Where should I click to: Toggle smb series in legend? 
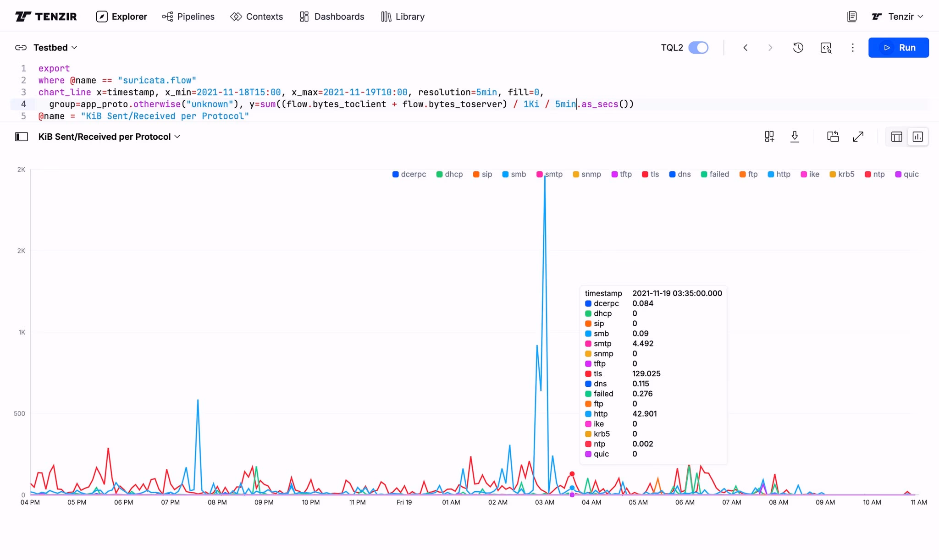point(514,174)
